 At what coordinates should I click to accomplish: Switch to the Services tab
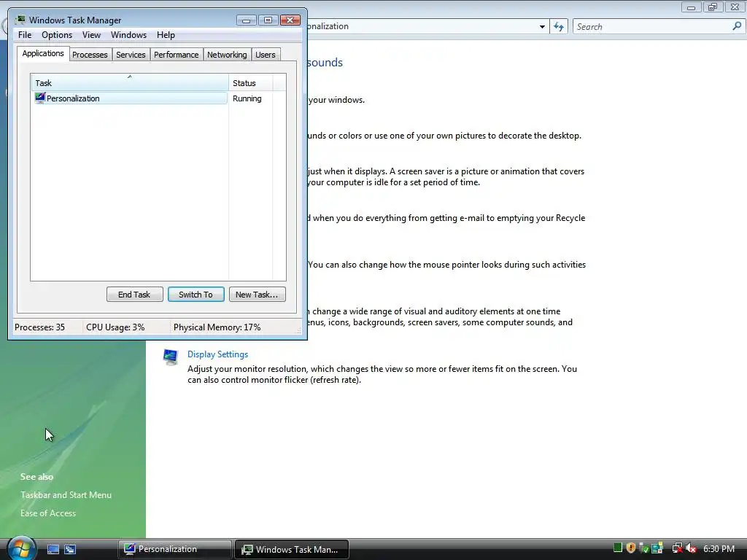[x=131, y=55]
